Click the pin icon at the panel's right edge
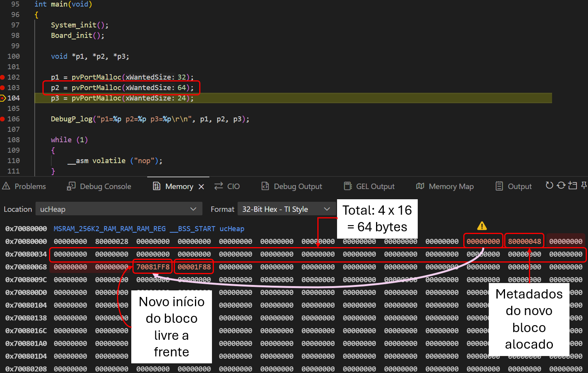Viewport: 588px width, 373px height. click(584, 186)
